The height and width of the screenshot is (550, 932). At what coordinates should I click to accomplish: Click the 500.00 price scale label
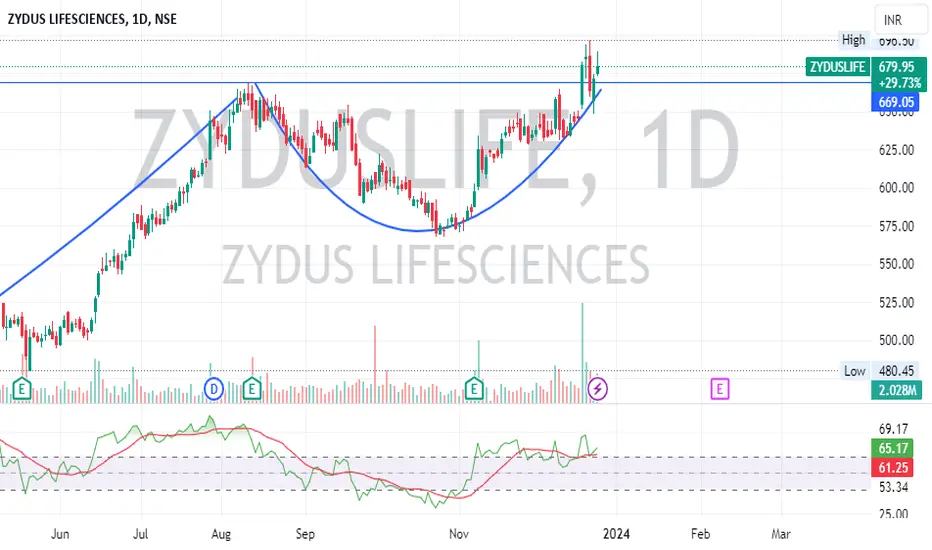click(x=896, y=340)
